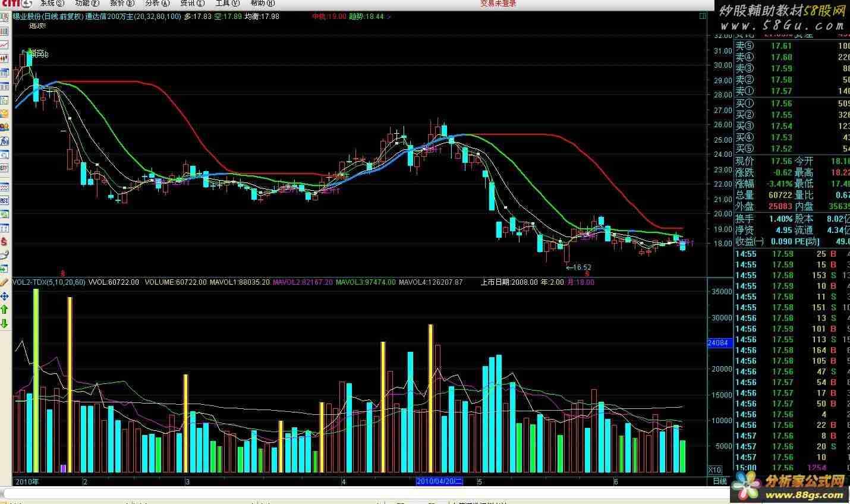The height and width of the screenshot is (504, 850).
Task: Click the red dollar sign icon in sidebar
Action: coord(5,241)
